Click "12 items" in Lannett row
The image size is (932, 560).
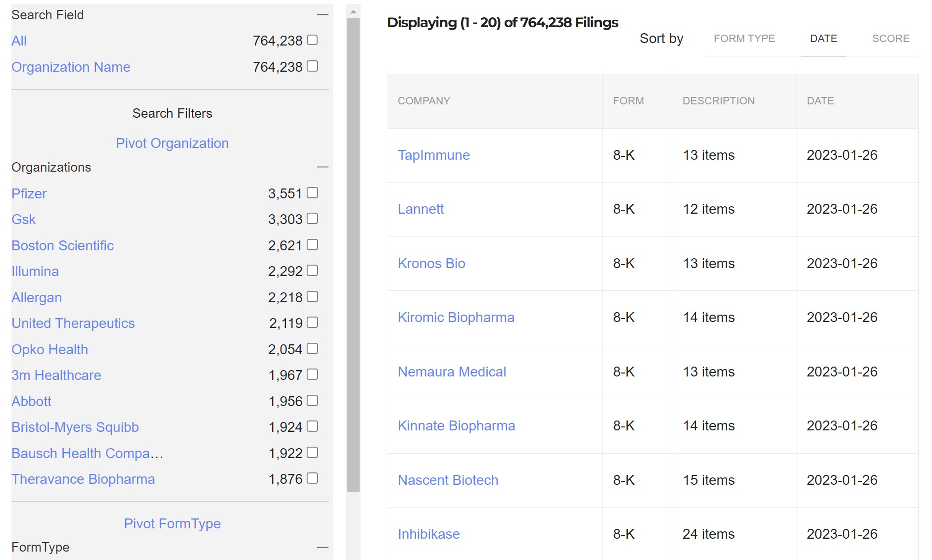(x=708, y=209)
